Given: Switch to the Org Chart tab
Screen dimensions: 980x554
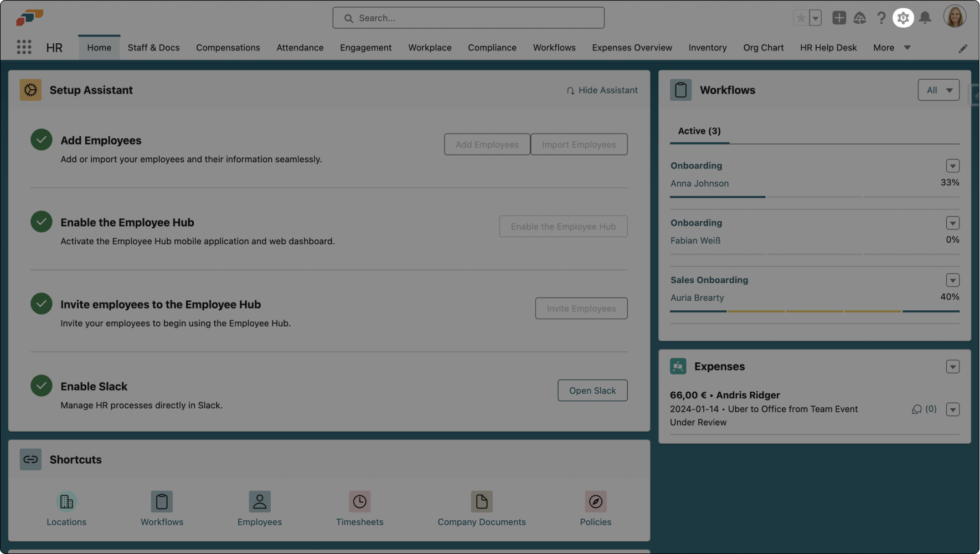Looking at the screenshot, I should (x=764, y=48).
